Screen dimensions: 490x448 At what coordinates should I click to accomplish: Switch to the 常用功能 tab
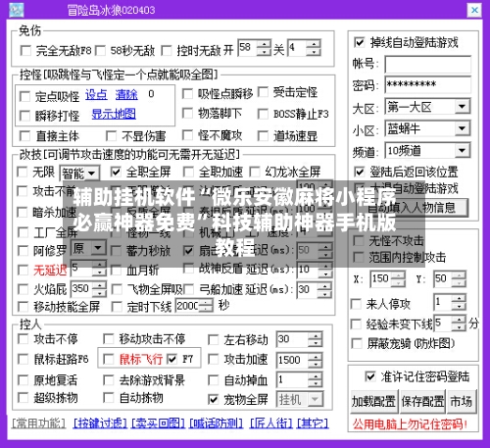coord(38,423)
